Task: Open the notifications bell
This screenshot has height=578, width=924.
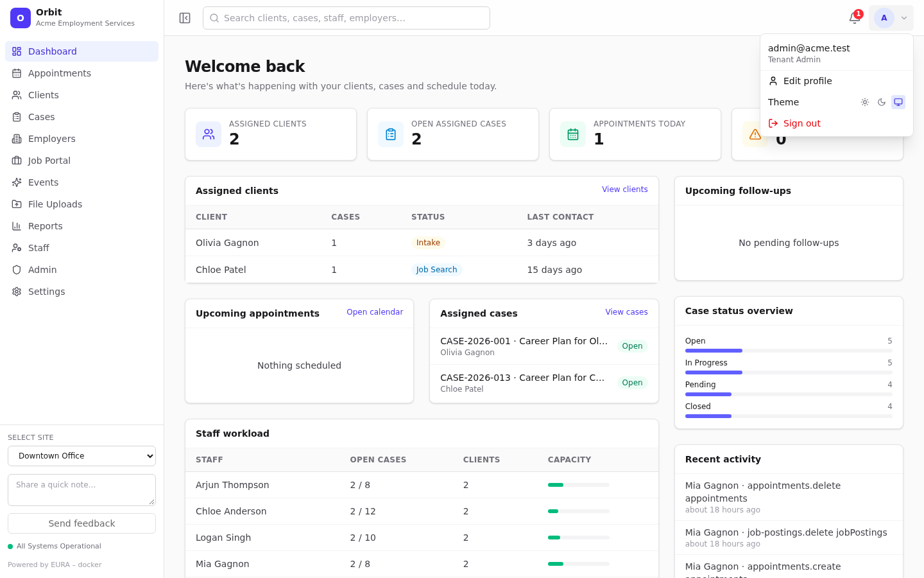Action: [855, 18]
